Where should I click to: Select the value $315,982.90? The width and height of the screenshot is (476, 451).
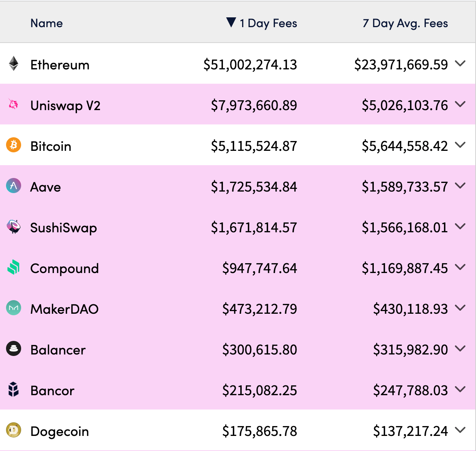(411, 350)
